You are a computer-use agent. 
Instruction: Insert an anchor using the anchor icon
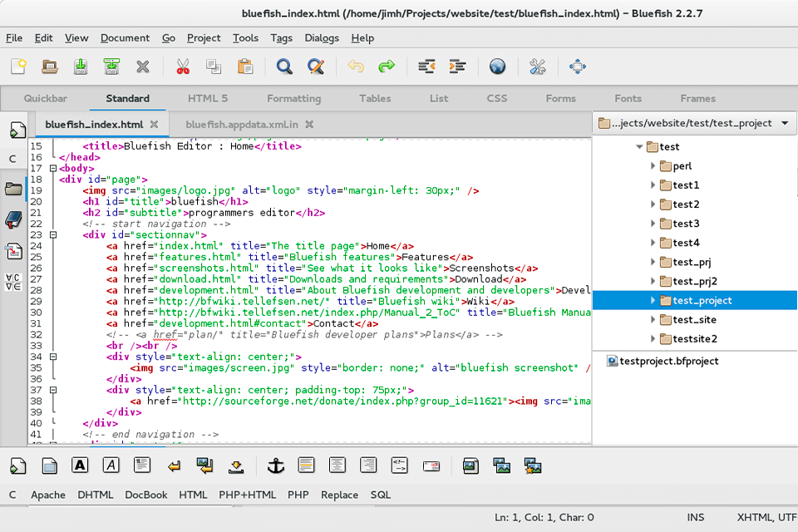(275, 465)
